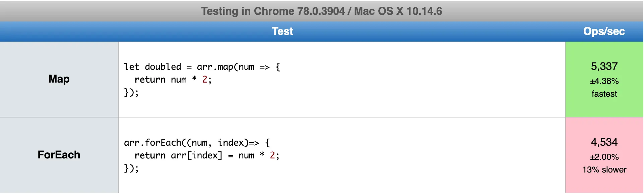
Task: Click the 'let doubled' text in Map code
Action: 152,67
